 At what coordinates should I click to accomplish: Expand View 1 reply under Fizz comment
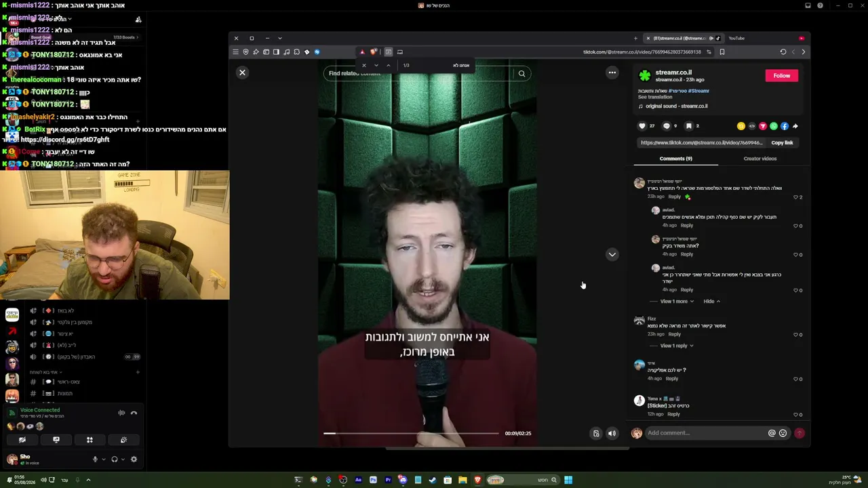[677, 346]
